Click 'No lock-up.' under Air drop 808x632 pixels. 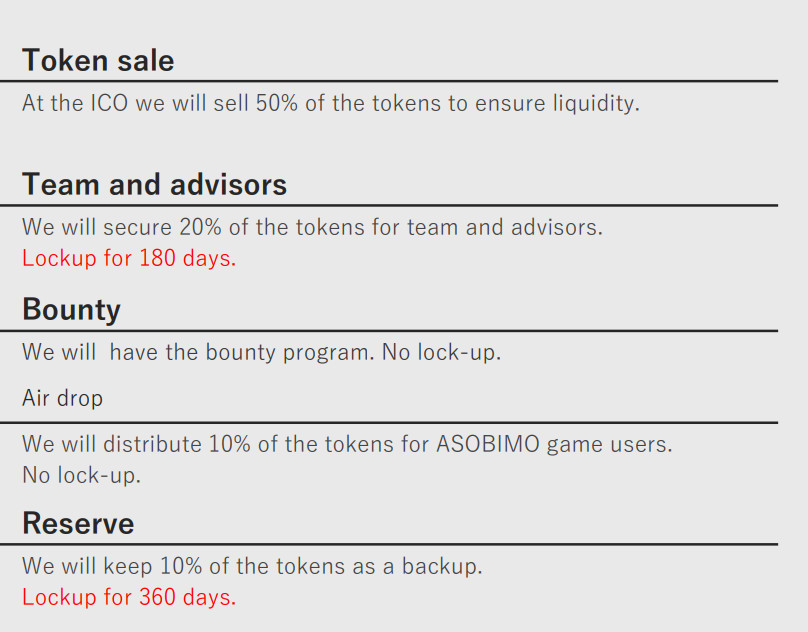tap(82, 475)
